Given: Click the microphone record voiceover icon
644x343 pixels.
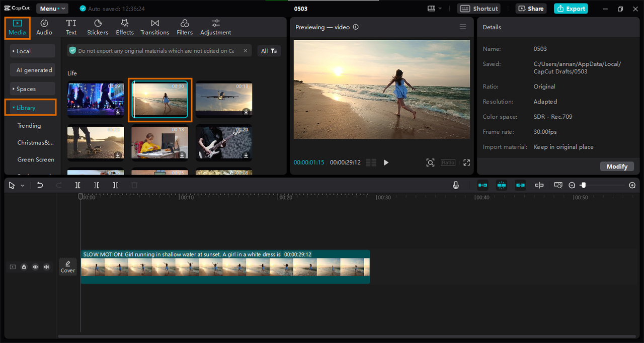Looking at the screenshot, I should click(x=456, y=185).
